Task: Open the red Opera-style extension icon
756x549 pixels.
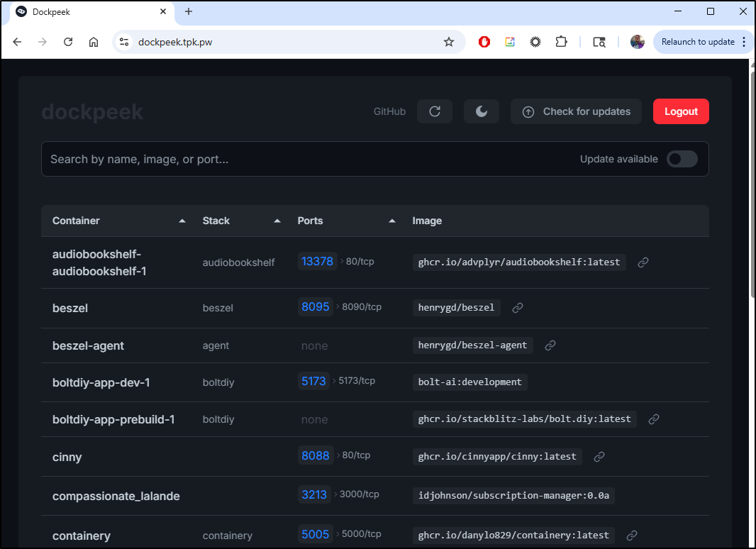Action: click(x=484, y=42)
